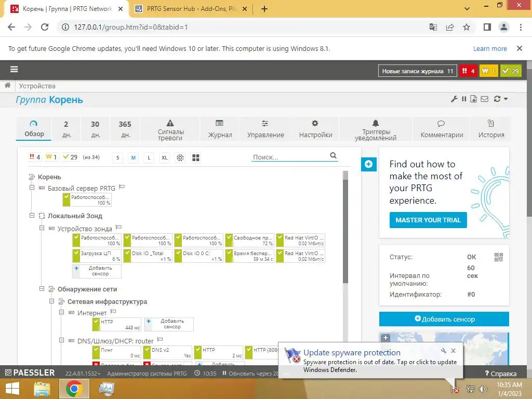Collapse Базовый сервер PRTG node
Image resolution: width=532 pixels, height=399 pixels.
[x=32, y=188]
